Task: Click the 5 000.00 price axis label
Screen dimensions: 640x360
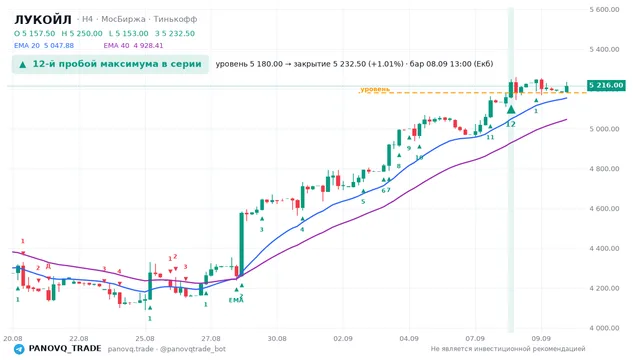Action: pyautogui.click(x=604, y=129)
